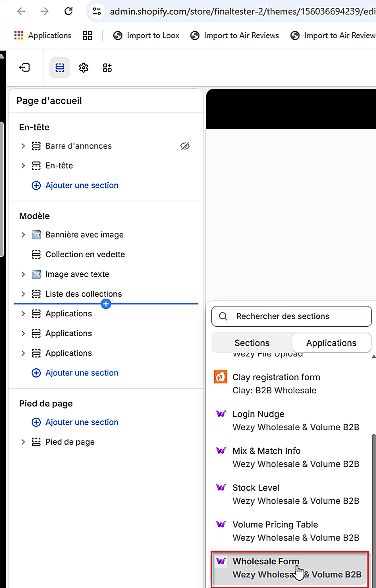
Task: Show the hidden Barre d'annonces section
Action: [185, 146]
